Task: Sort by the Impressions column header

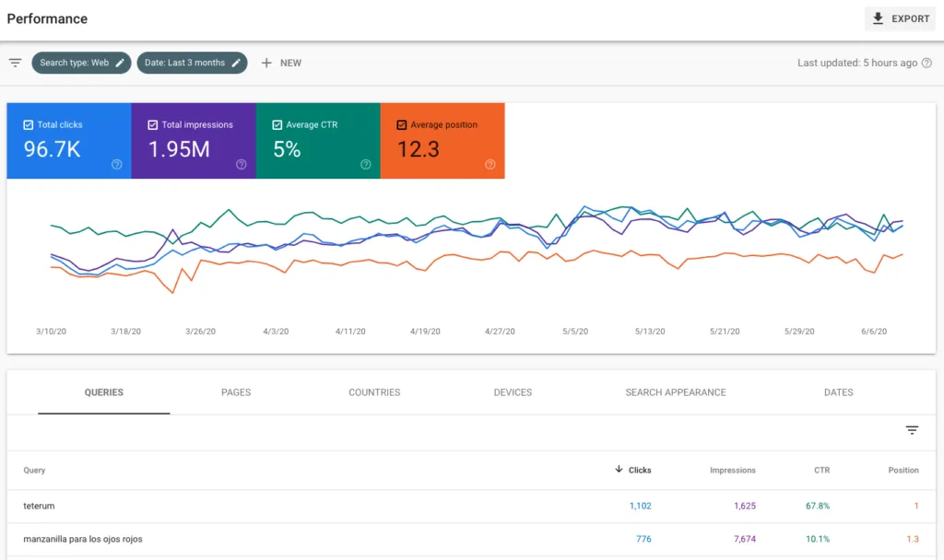Action: click(732, 471)
